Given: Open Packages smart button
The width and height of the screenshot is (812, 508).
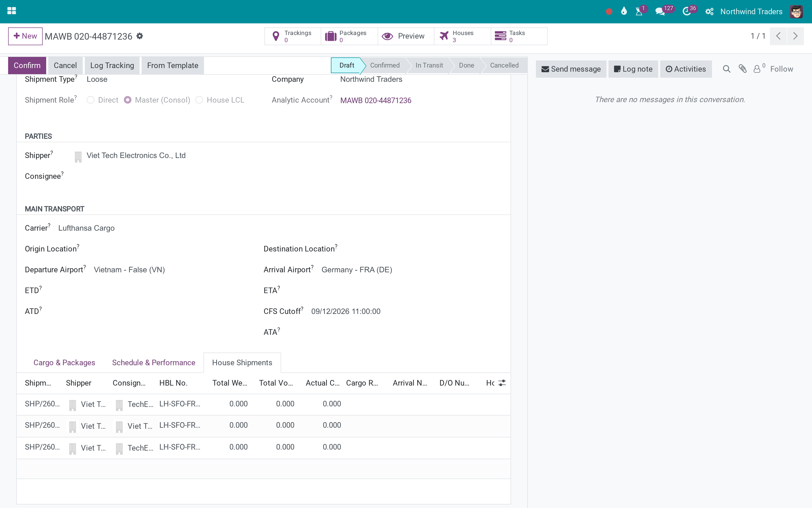Looking at the screenshot, I should pos(349,36).
